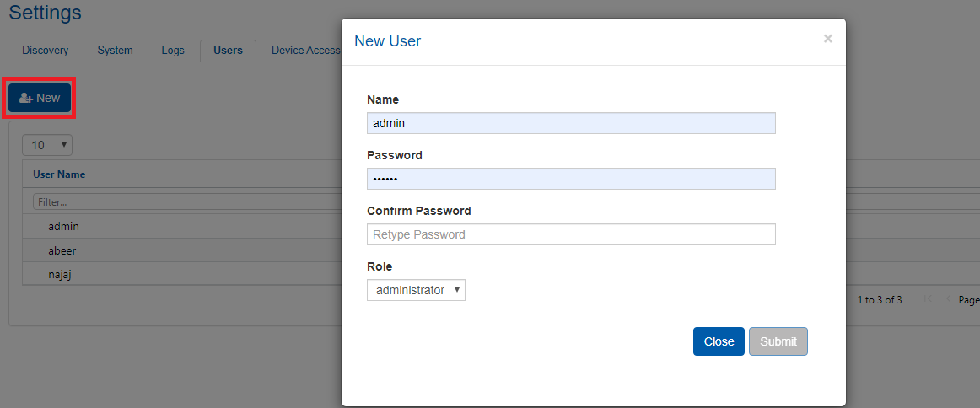This screenshot has height=408, width=980.
Task: Click the user table Filter box
Action: click(186, 202)
